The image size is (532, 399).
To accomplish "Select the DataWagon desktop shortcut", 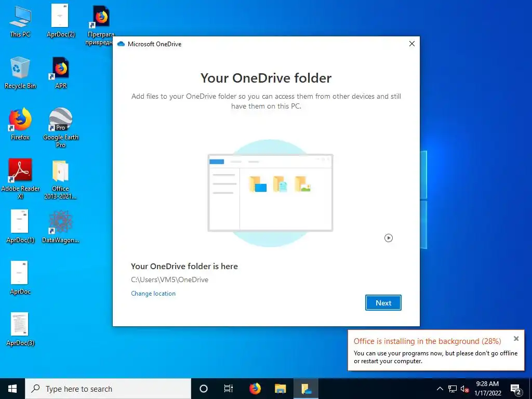I will coord(60,227).
